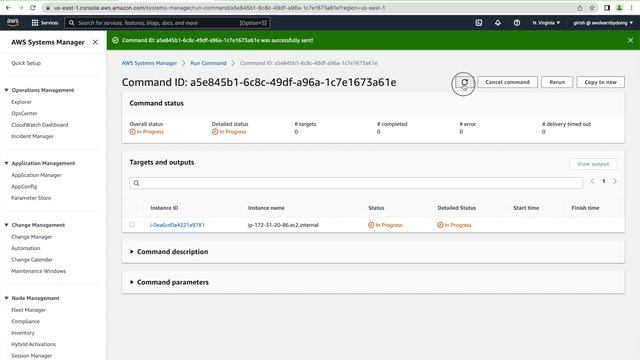Open Change Manager in the sidebar
Image resolution: width=640 pixels, height=360 pixels.
[x=32, y=237]
